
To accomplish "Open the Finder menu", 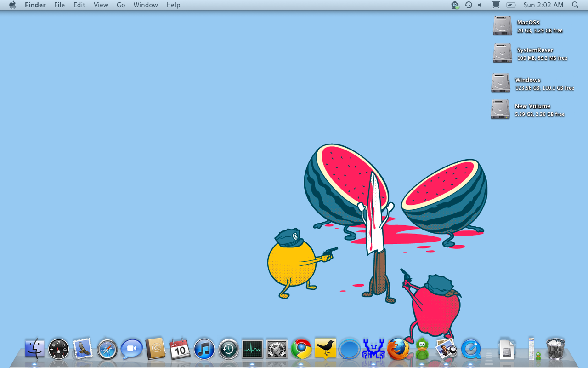I will pos(35,5).
